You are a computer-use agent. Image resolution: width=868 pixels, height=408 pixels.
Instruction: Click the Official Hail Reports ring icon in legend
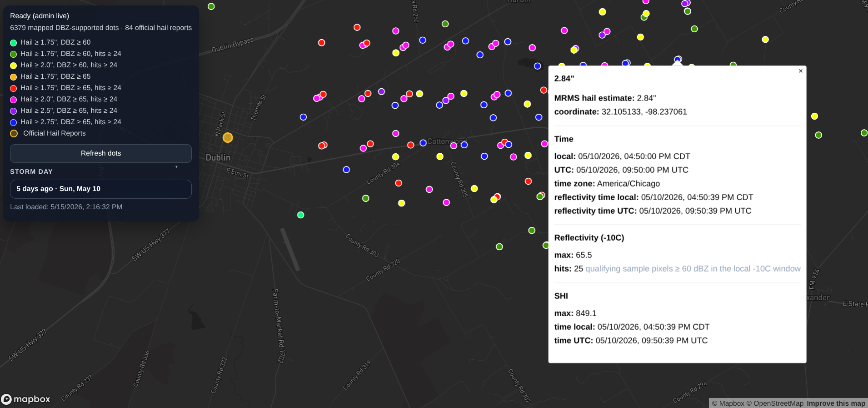pos(14,133)
